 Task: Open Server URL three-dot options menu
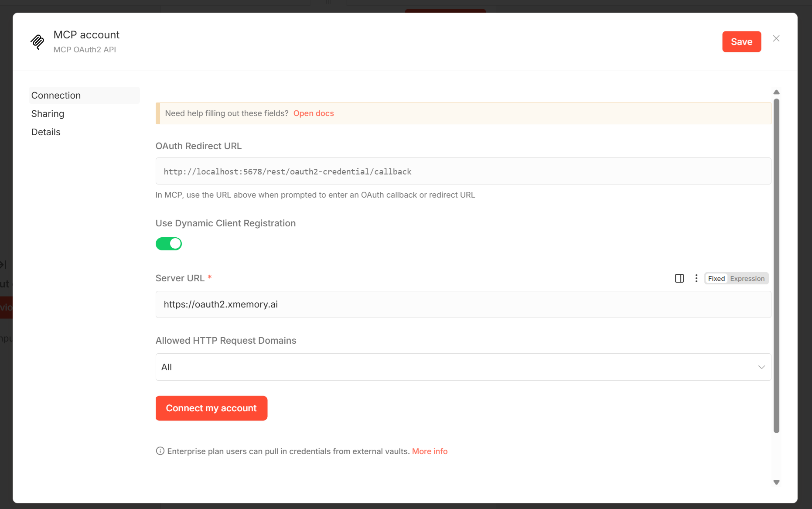[696, 278]
